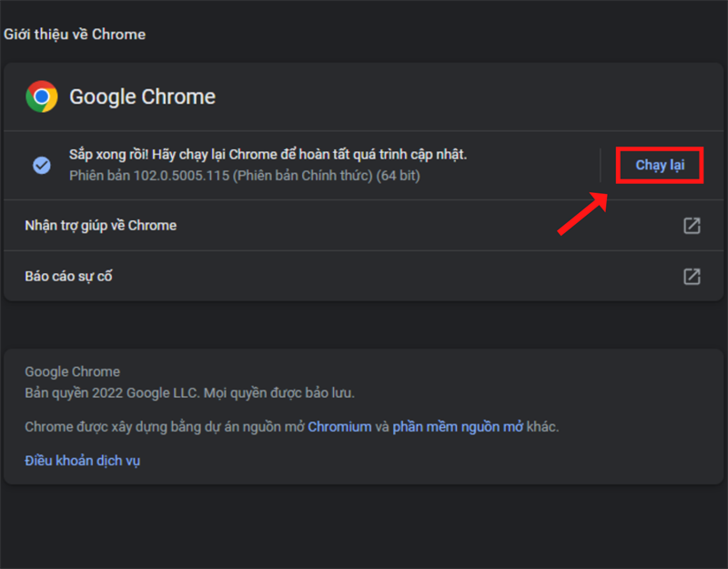Screen dimensions: 728x569
Task: Click the Google Chrome title beside the logo
Action: click(143, 97)
